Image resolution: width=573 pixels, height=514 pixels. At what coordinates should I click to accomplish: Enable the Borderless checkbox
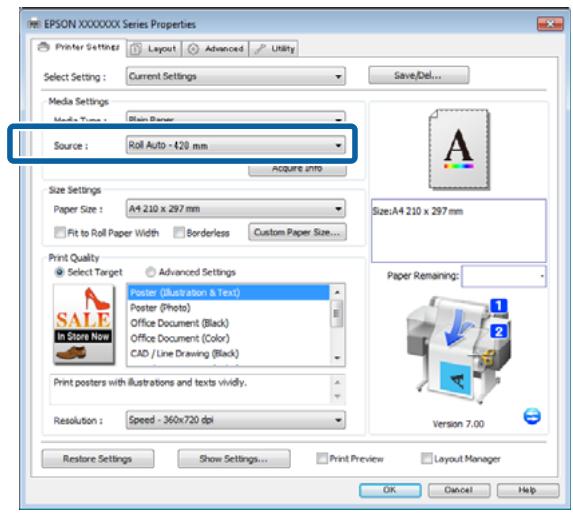[x=179, y=233]
